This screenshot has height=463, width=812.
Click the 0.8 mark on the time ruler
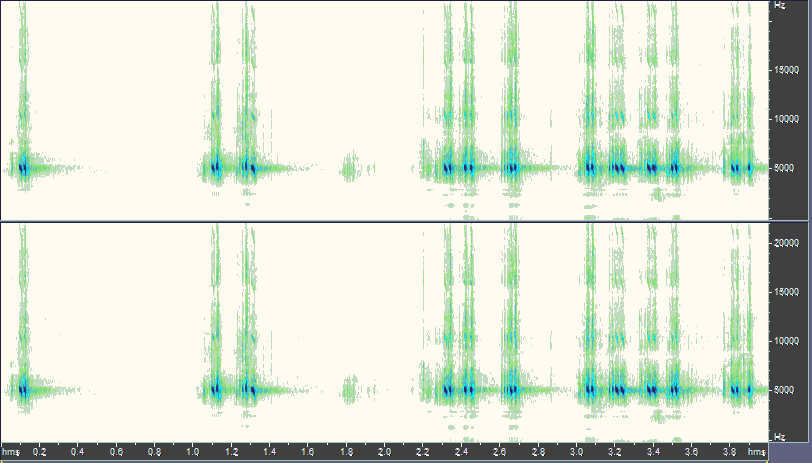click(x=154, y=452)
